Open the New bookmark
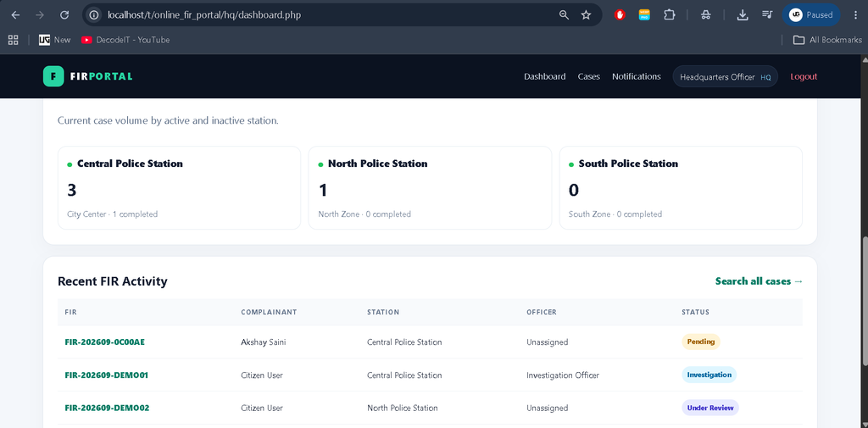868x428 pixels. tap(55, 40)
